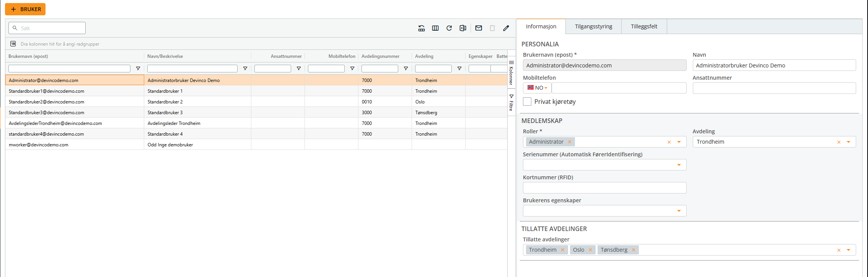The image size is (868, 277).
Task: Expand the Avdeling dropdown
Action: [848, 142]
